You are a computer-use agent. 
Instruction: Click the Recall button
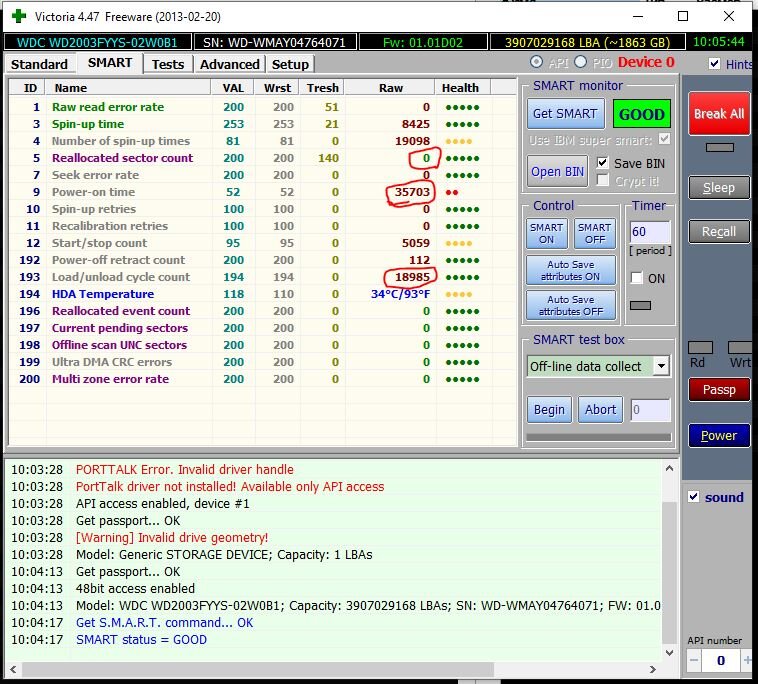(719, 232)
